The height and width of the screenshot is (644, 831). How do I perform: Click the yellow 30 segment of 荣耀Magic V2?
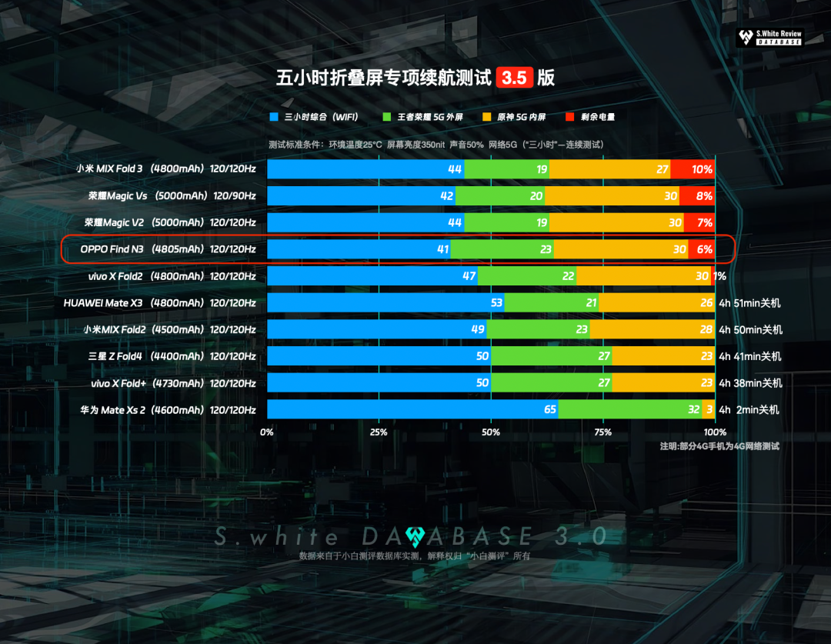pyautogui.click(x=616, y=222)
